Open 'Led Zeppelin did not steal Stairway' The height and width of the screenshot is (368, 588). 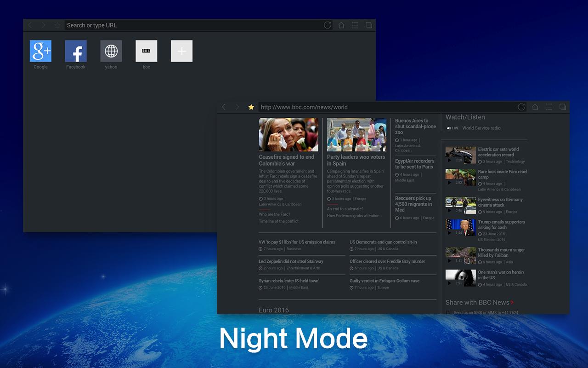[291, 261]
